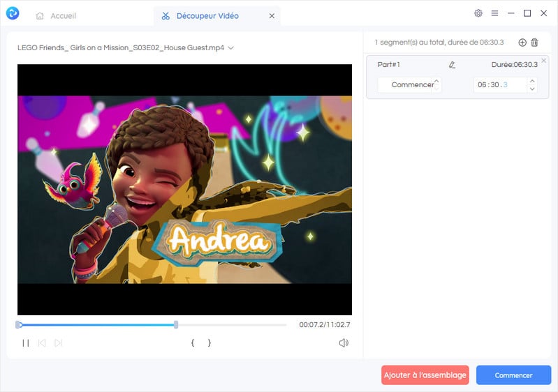This screenshot has height=392, width=558.
Task: Set segment end with closing brace
Action: 210,343
